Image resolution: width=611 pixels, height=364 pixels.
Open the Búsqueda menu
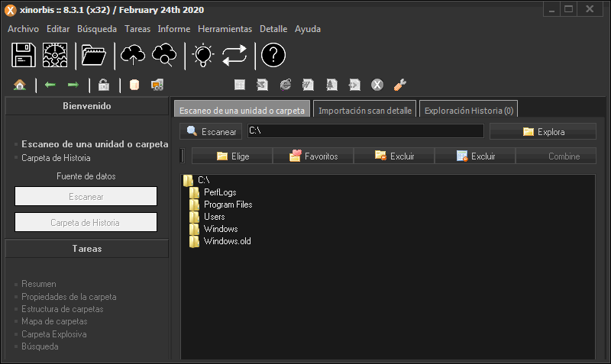tap(97, 29)
